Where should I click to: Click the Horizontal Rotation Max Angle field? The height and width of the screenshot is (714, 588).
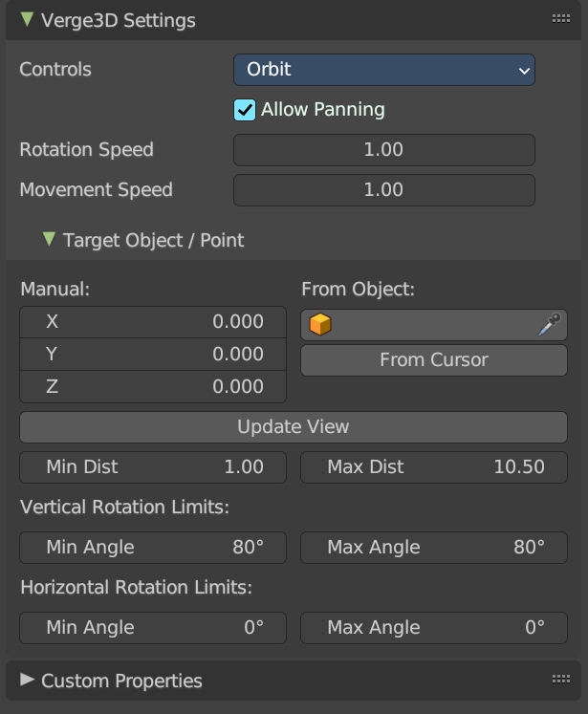tap(434, 628)
